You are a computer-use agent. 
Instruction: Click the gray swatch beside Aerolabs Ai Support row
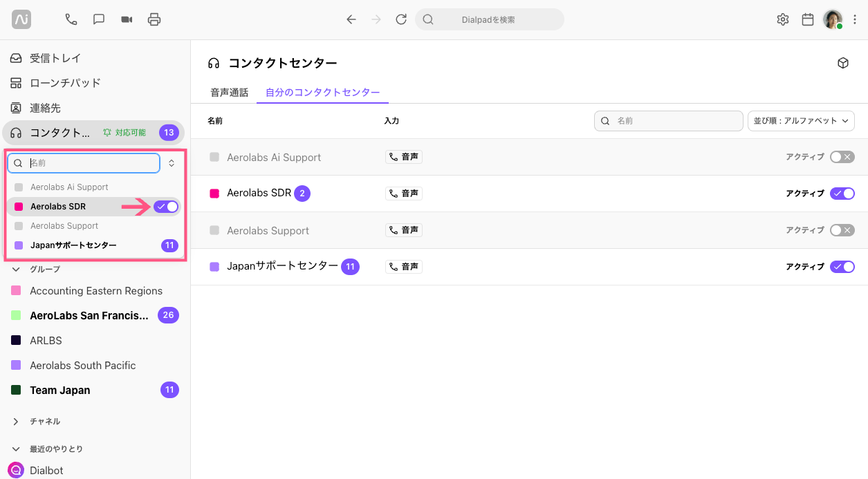(214, 157)
